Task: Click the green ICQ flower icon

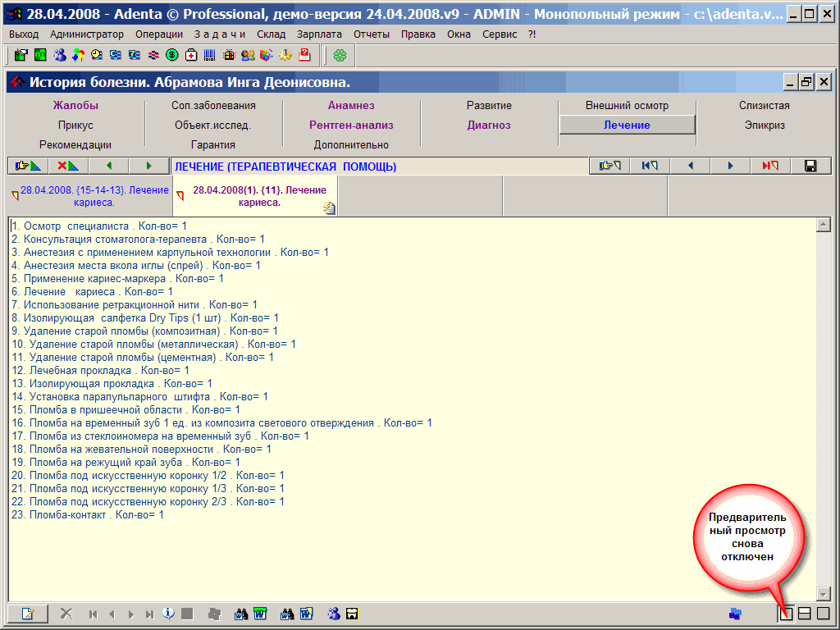Action: click(x=340, y=55)
